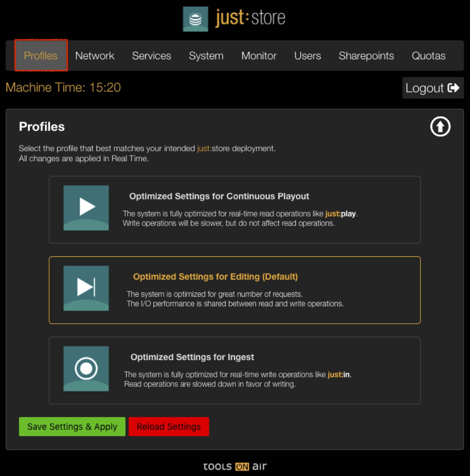
Task: Click 'Write operations will be slower' line
Action: (229, 223)
